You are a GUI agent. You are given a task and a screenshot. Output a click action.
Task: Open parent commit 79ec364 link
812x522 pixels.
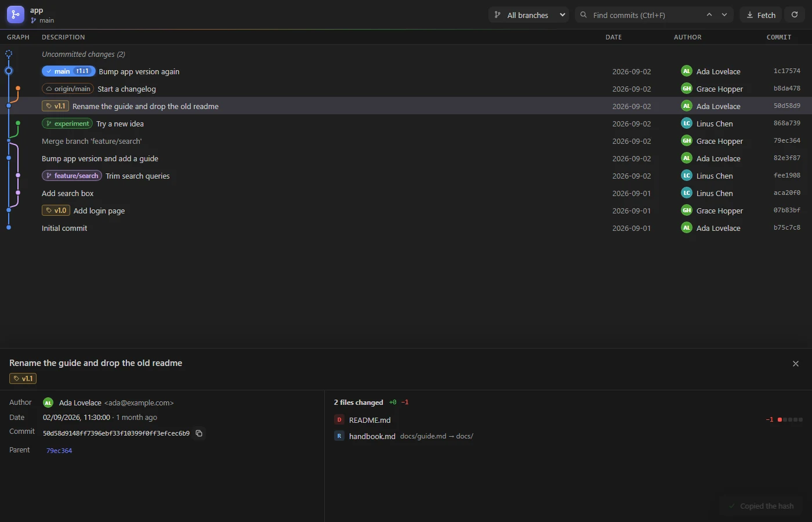59,451
